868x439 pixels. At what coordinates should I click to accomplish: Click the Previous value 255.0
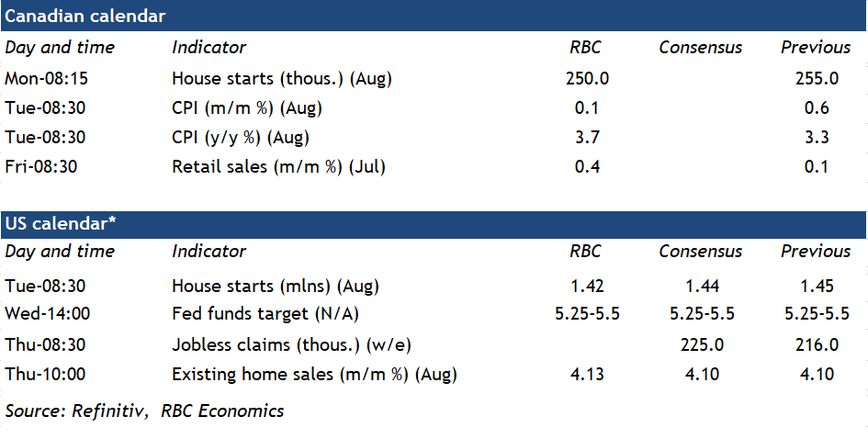coord(816,79)
